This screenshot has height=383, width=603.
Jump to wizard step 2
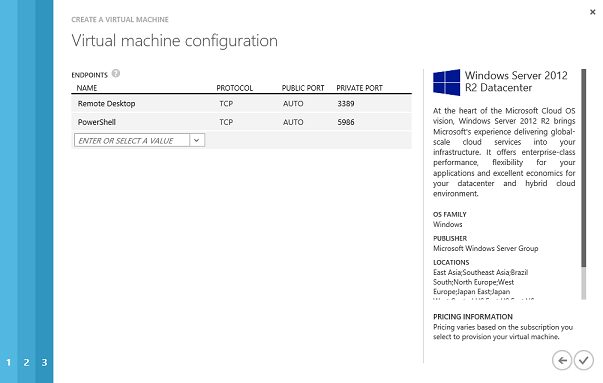(x=26, y=362)
